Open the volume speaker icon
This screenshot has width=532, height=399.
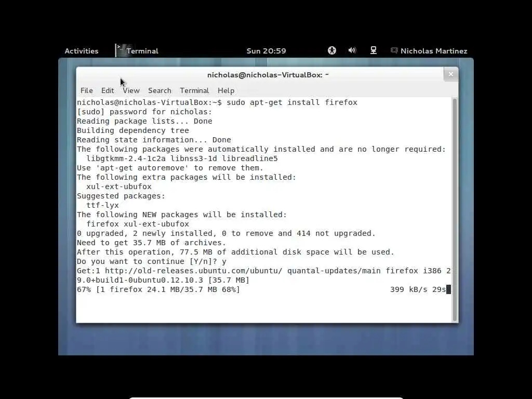[x=352, y=50]
